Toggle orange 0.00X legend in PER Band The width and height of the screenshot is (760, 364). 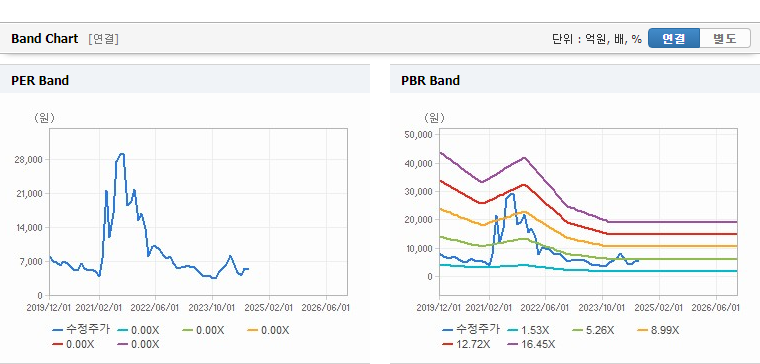click(268, 330)
